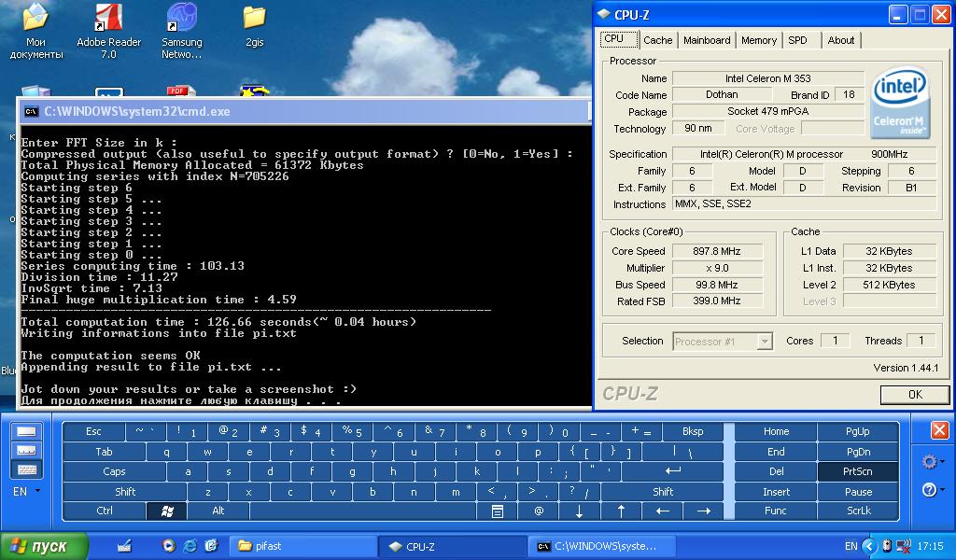Click the PrtScn key on keyboard

click(858, 471)
